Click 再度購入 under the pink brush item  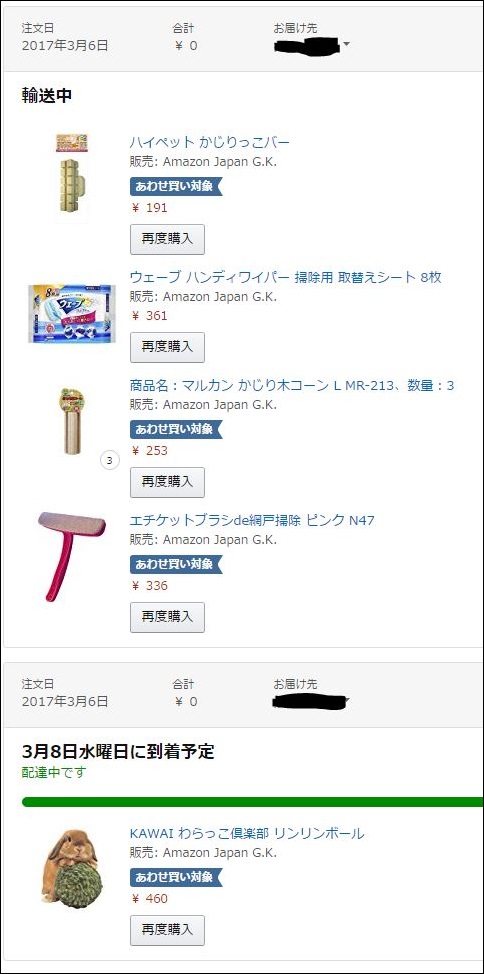[167, 617]
